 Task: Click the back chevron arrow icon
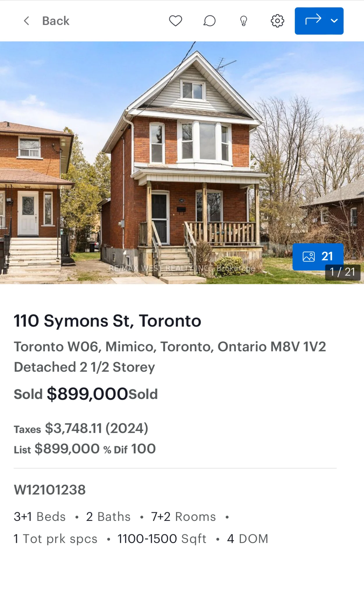(26, 21)
